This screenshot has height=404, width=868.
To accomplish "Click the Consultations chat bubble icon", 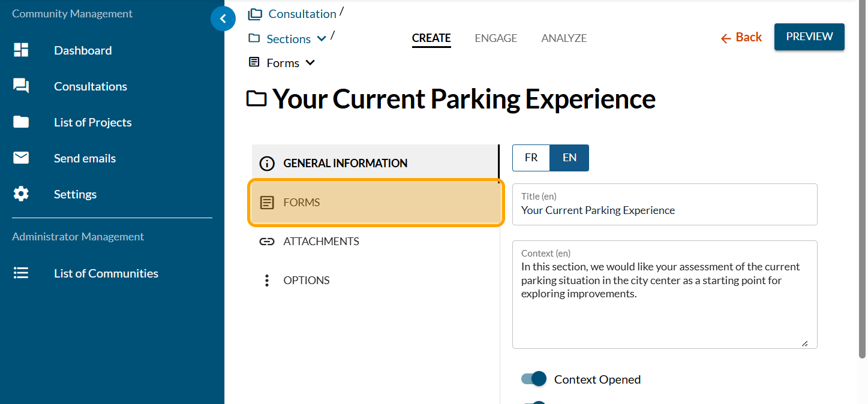I will [x=21, y=86].
